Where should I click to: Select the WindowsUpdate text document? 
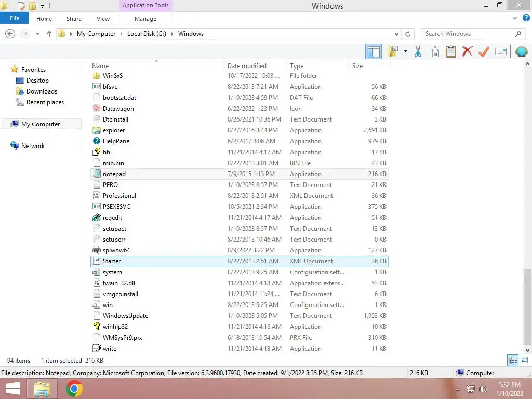(x=240, y=315)
